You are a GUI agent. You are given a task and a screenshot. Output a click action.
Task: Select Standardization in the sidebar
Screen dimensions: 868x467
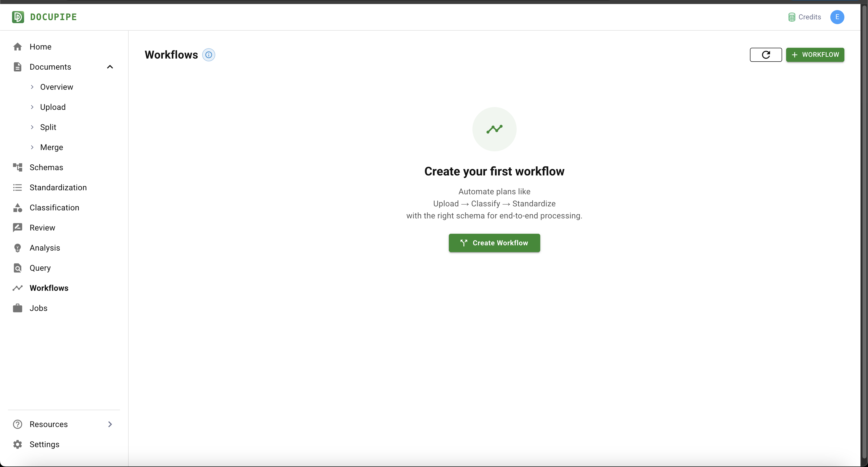[58, 188]
